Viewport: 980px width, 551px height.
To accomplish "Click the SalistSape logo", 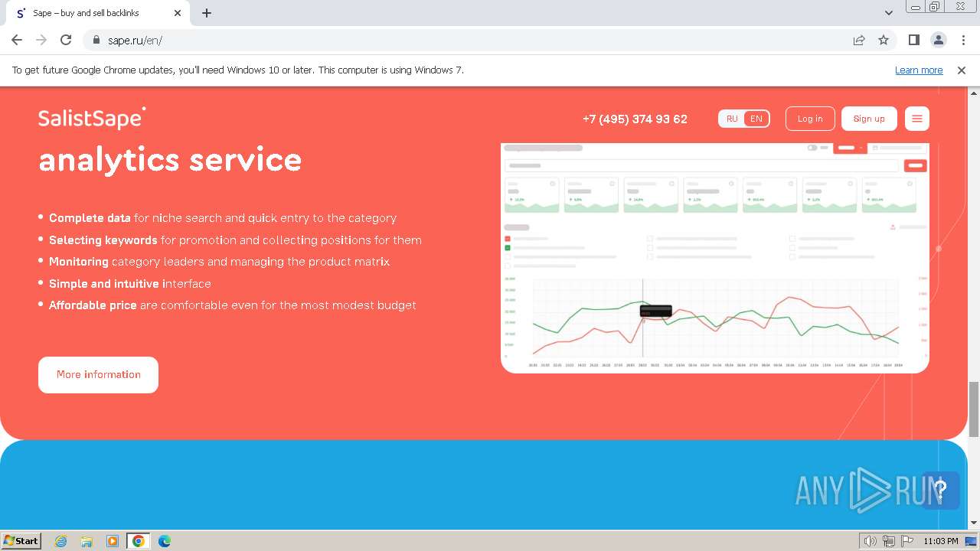I will tap(92, 118).
